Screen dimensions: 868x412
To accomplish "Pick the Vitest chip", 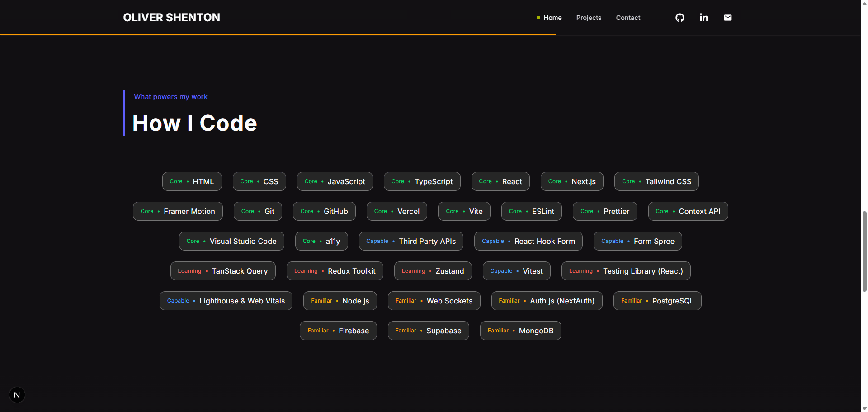I will 517,271.
